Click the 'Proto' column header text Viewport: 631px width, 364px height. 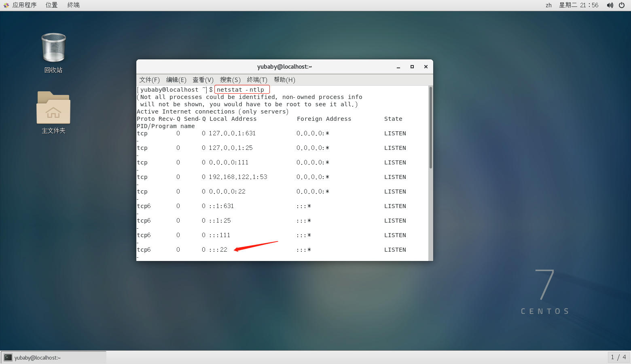point(146,119)
